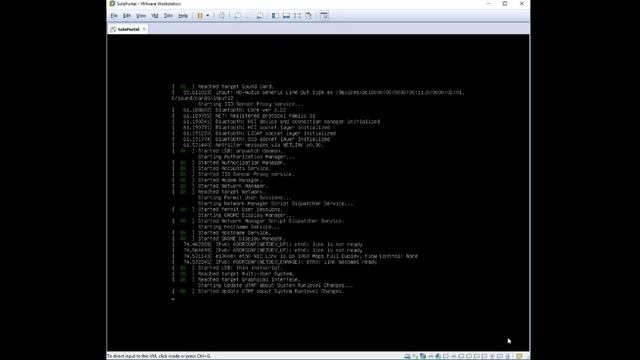Pause the virtual machine from the toolbar
The height and width of the screenshot is (360, 640).
200,16
